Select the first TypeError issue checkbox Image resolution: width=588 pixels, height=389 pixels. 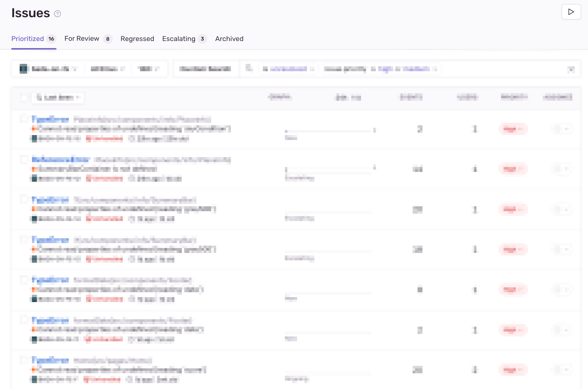[24, 119]
